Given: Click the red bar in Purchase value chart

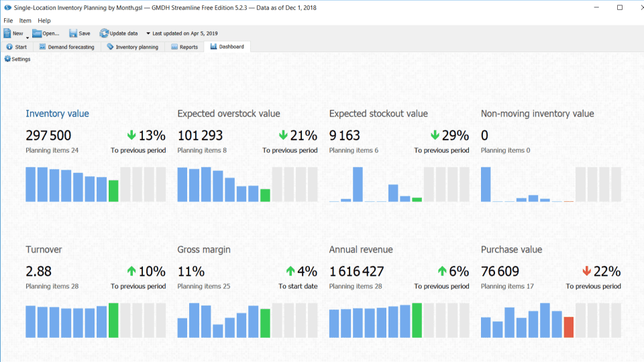Looking at the screenshot, I should [x=569, y=327].
